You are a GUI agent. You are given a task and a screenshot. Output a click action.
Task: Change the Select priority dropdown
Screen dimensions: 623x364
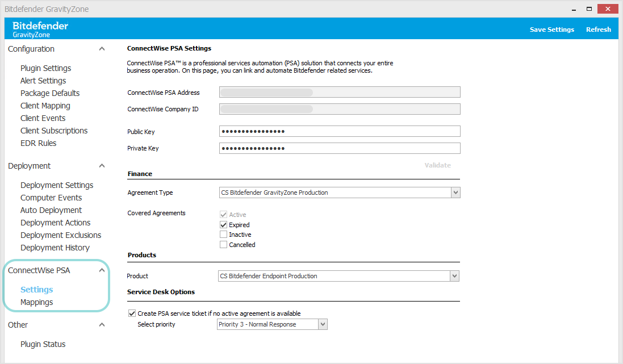[x=323, y=324]
